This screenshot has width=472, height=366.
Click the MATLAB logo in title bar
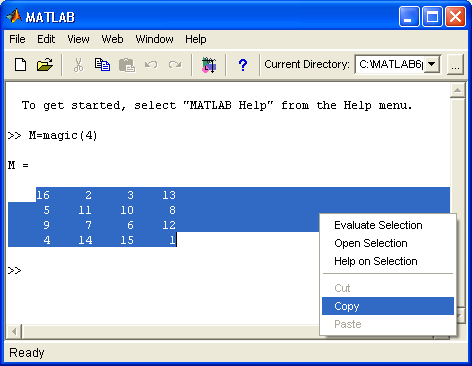click(14, 16)
